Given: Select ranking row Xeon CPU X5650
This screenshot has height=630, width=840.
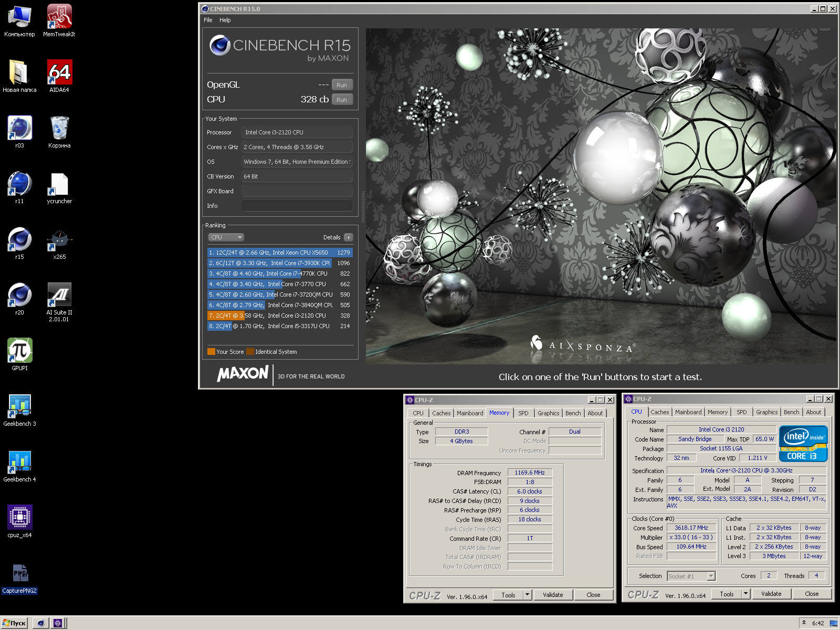Looking at the screenshot, I should [280, 253].
